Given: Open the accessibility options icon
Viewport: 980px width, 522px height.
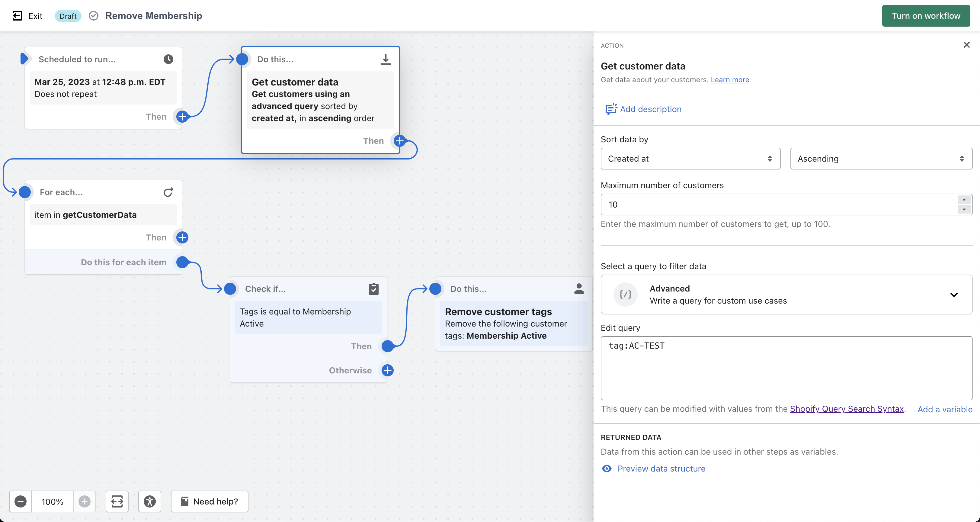Looking at the screenshot, I should (149, 501).
